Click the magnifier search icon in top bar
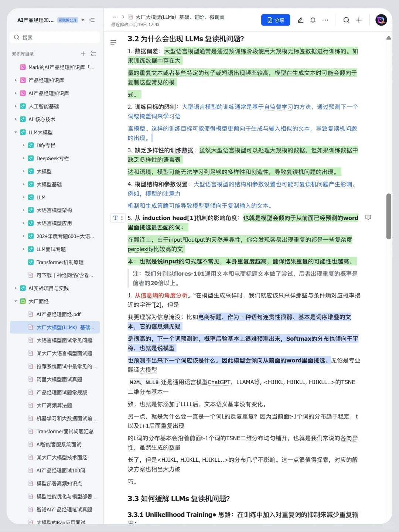The width and height of the screenshot is (399, 532). tap(346, 20)
